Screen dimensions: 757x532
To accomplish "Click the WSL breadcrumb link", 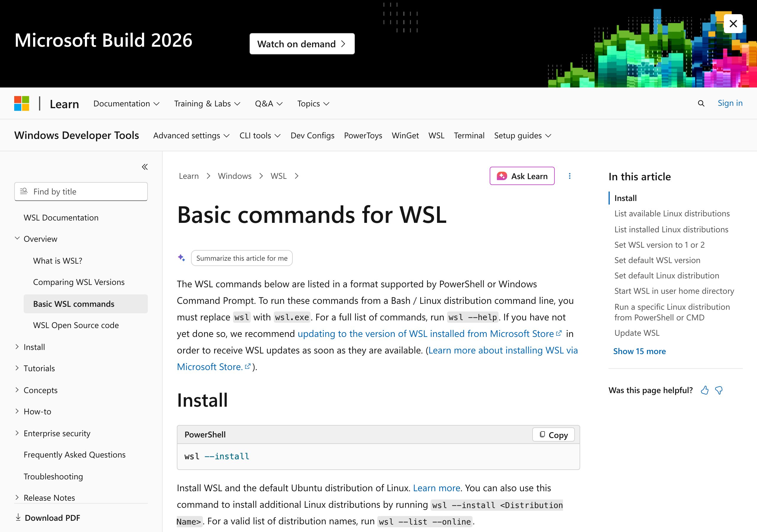I will click(279, 176).
